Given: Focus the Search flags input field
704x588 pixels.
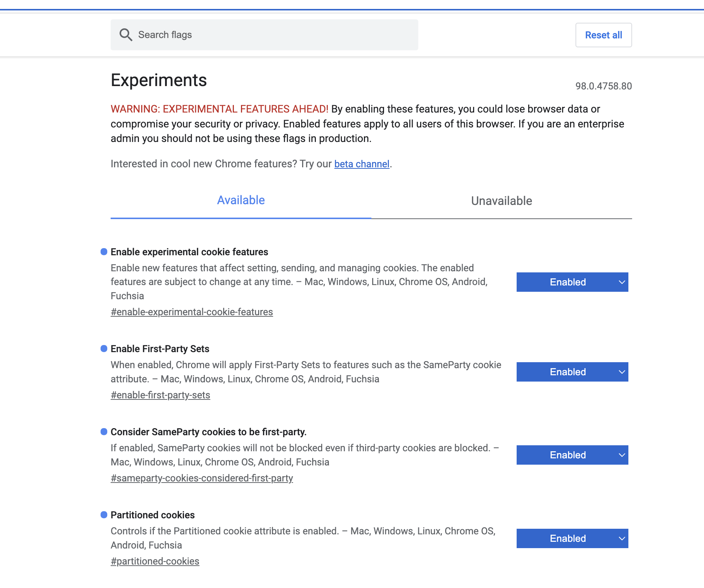Looking at the screenshot, I should [276, 35].
